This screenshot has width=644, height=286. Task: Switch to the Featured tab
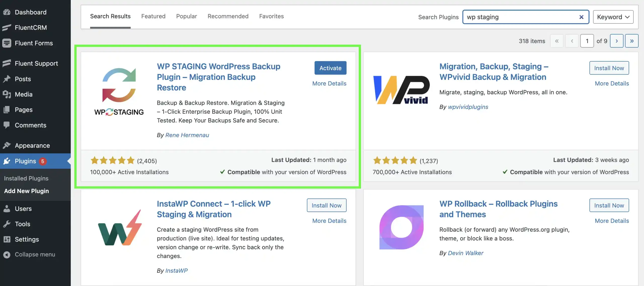(x=153, y=16)
